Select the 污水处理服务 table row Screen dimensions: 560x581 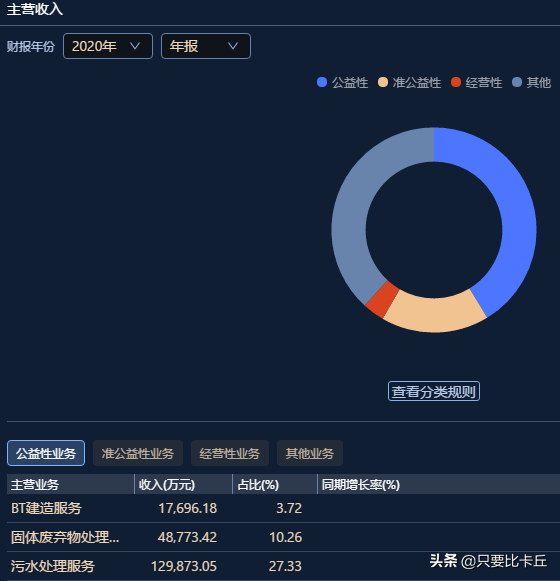coord(283,566)
